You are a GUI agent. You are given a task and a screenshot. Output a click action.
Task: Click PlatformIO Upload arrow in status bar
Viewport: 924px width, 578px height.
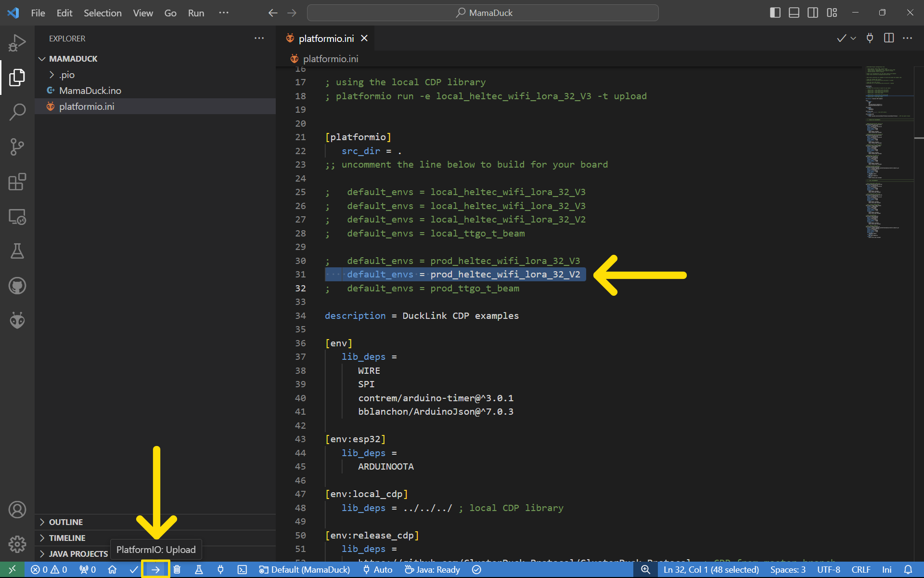tap(155, 570)
